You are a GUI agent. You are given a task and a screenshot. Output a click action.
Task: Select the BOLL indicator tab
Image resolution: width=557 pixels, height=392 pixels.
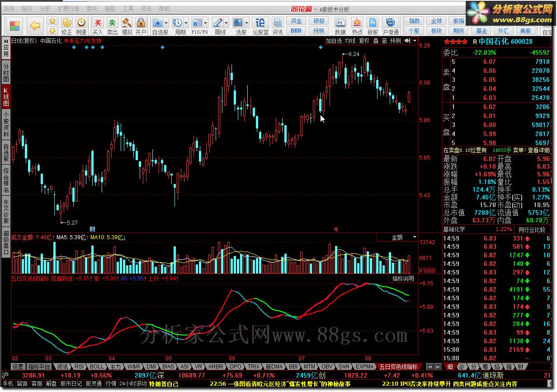point(96,367)
